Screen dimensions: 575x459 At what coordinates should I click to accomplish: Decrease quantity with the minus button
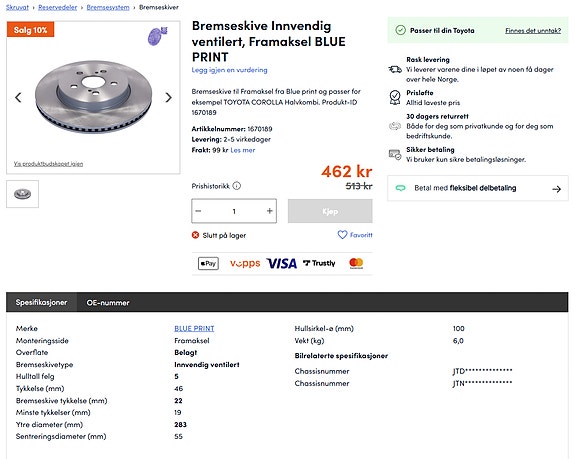click(x=198, y=211)
